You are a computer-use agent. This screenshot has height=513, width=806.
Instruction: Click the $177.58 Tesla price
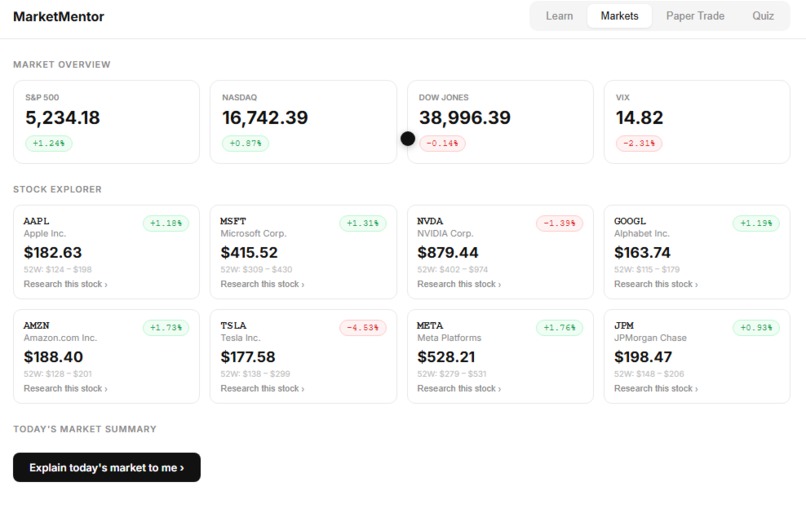(248, 357)
